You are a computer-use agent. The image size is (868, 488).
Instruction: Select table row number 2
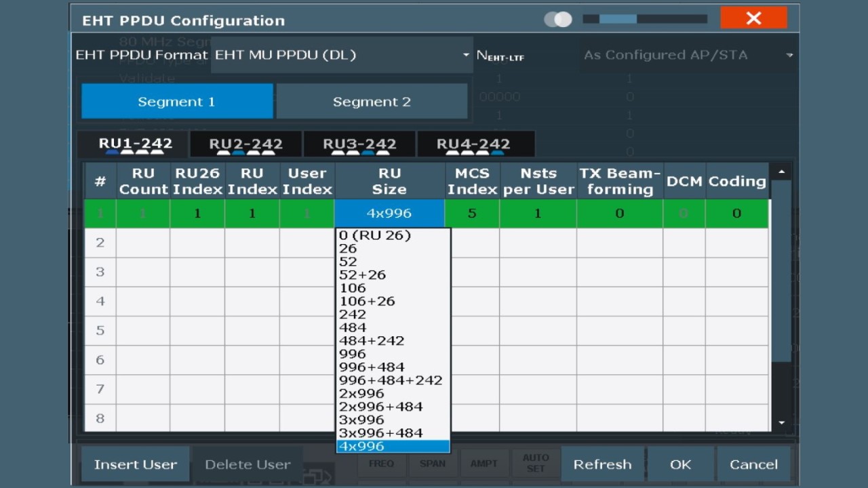[100, 243]
